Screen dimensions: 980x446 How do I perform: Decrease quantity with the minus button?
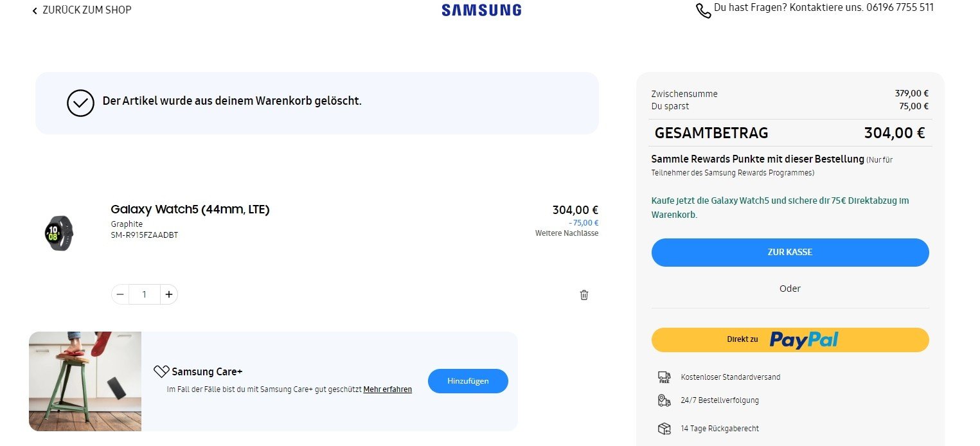point(120,294)
